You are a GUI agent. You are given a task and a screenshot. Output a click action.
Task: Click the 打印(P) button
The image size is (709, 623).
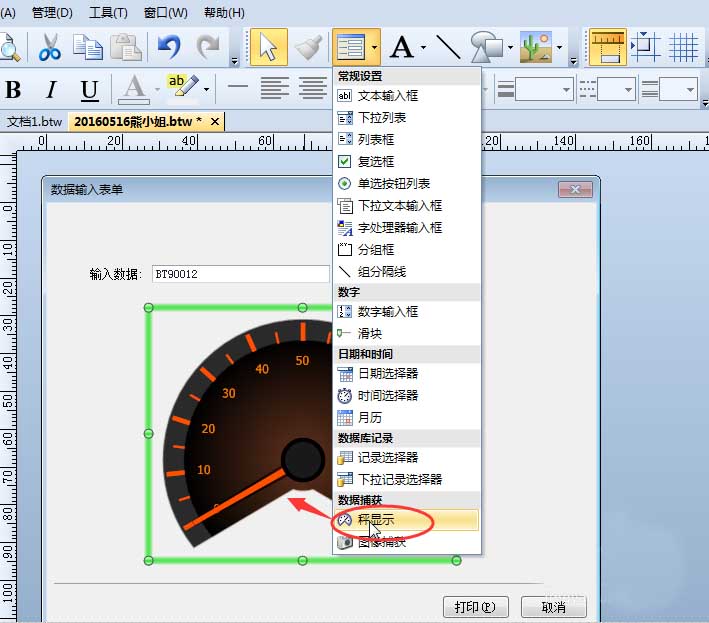point(475,607)
